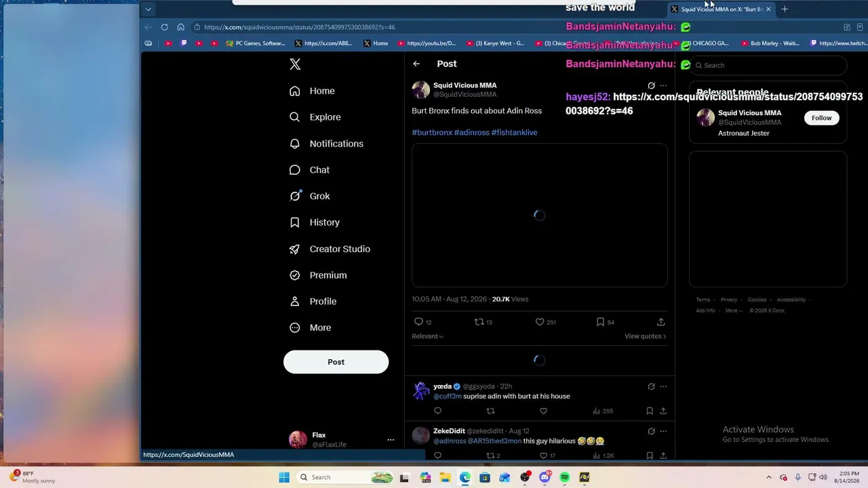Open more options on Squid Vicious post

pyautogui.click(x=663, y=86)
